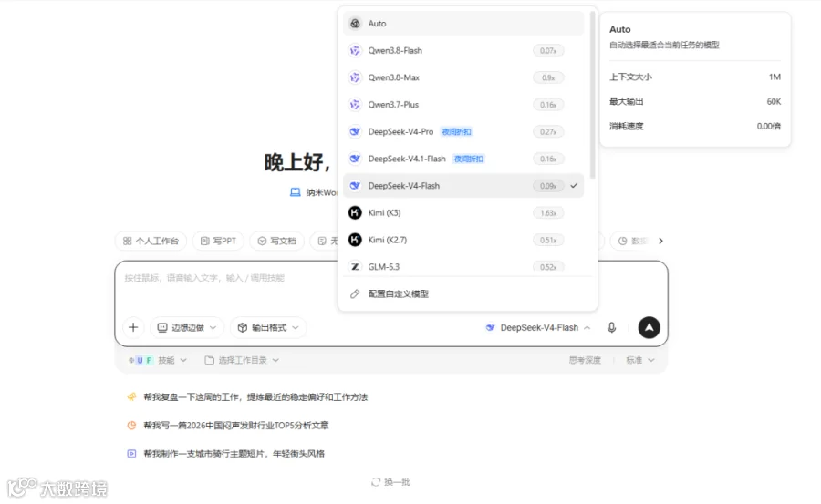Choose Qwen3.8-Flash from model list
The width and height of the screenshot is (821, 504).
pyautogui.click(x=463, y=51)
